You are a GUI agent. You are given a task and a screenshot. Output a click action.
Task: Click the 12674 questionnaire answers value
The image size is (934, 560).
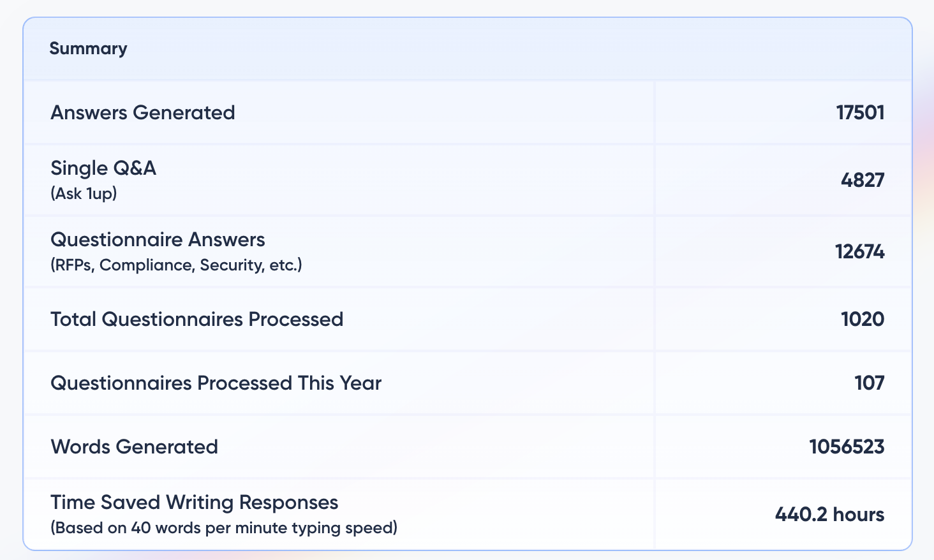[x=860, y=252]
